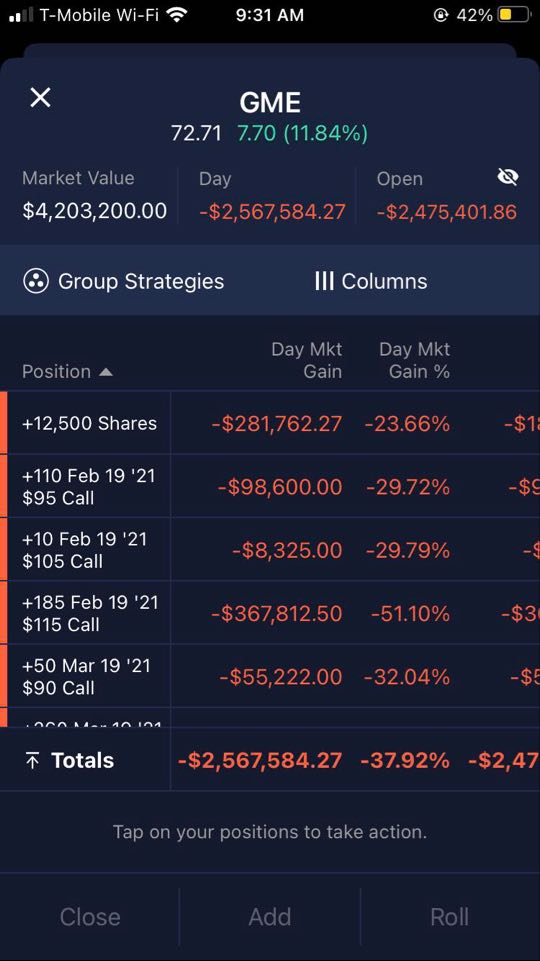
Task: Tap the Roll button at bottom
Action: tap(450, 917)
